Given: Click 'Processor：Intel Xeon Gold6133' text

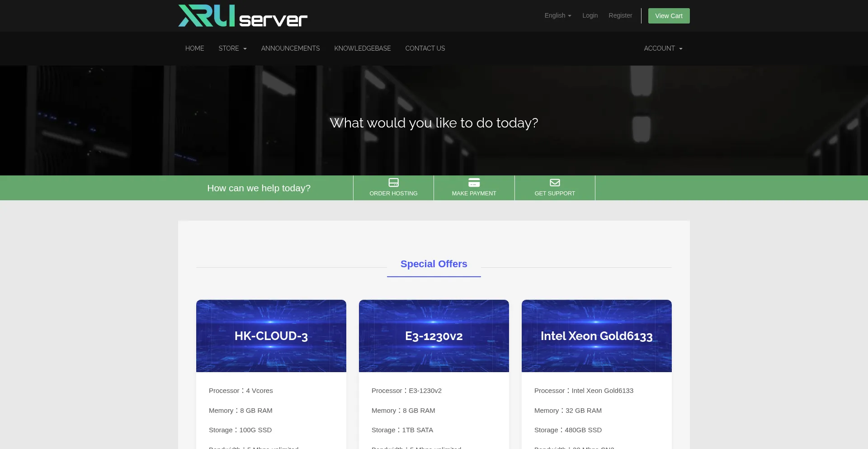Looking at the screenshot, I should click(x=584, y=391).
